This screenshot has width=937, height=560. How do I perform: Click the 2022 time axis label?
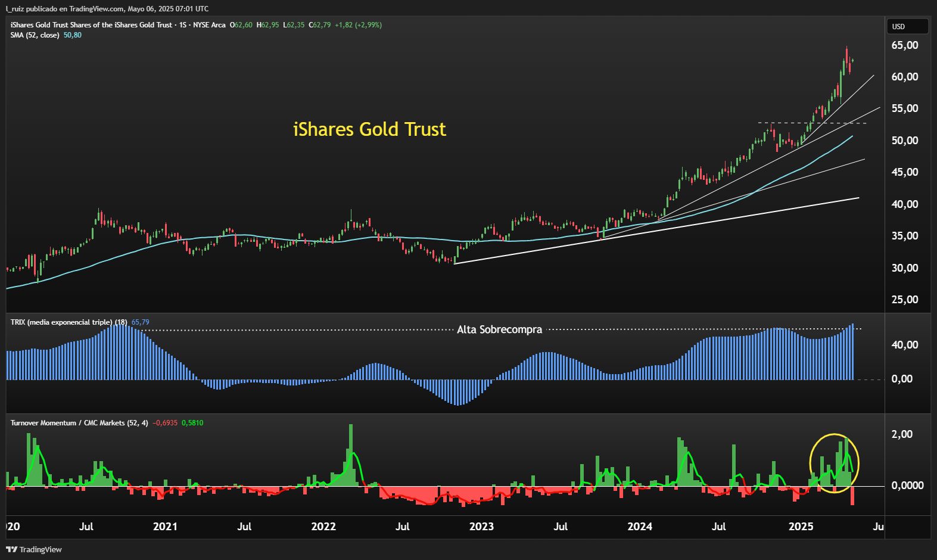pos(323,527)
